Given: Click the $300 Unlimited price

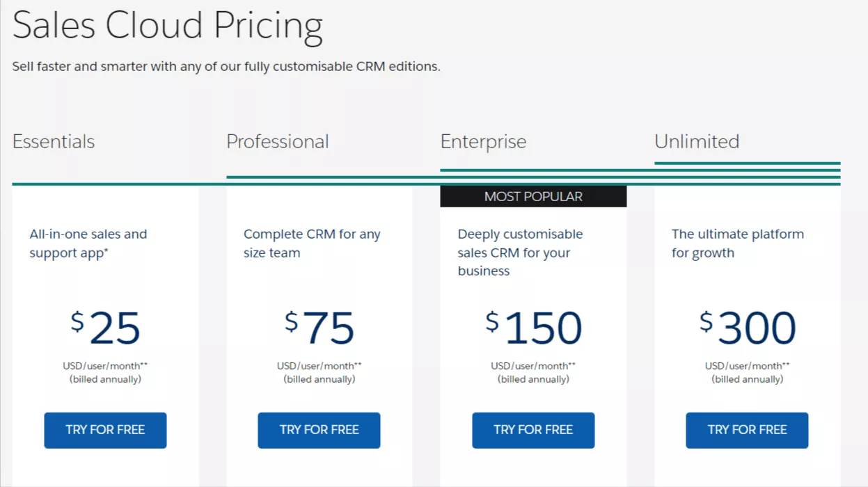Looking at the screenshot, I should [748, 328].
